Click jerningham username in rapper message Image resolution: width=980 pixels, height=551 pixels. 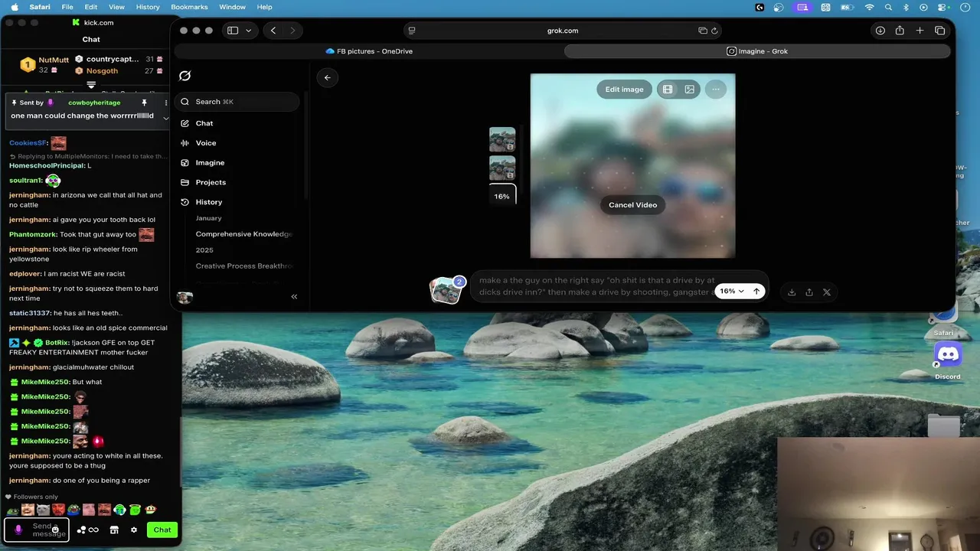point(30,481)
